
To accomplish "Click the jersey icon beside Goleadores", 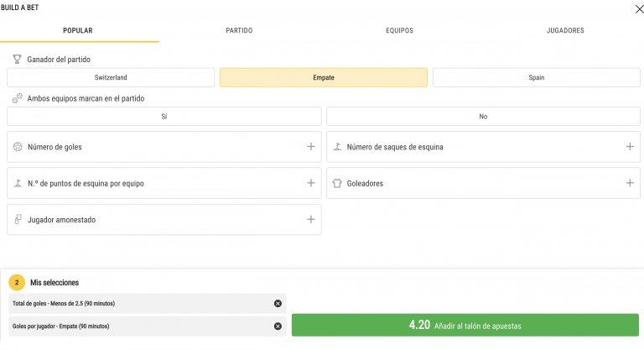I will (337, 183).
